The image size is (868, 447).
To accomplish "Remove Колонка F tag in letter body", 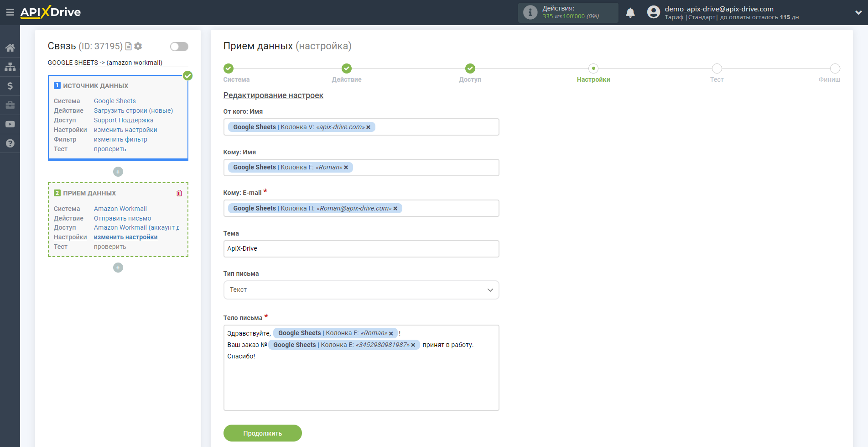I will click(x=391, y=333).
